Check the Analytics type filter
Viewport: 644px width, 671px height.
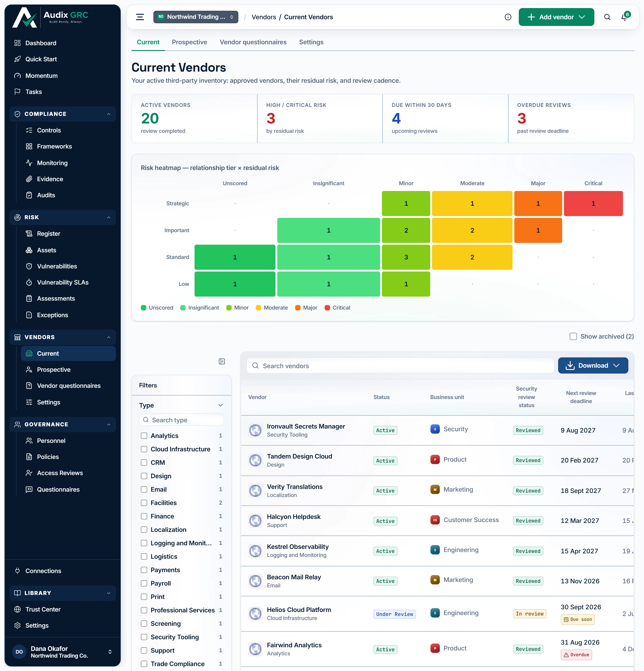tap(144, 435)
